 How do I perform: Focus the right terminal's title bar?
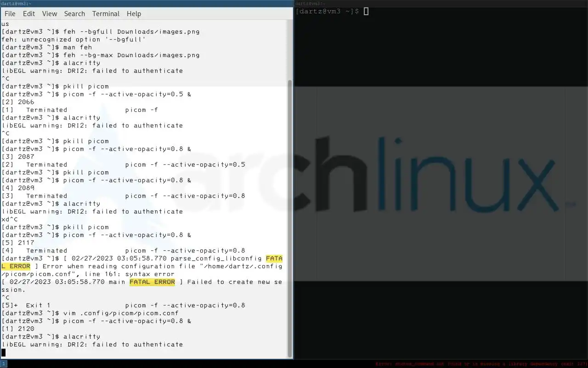pos(441,3)
